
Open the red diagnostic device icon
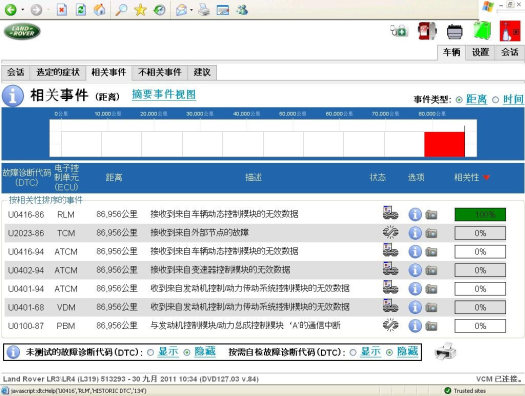(x=427, y=31)
